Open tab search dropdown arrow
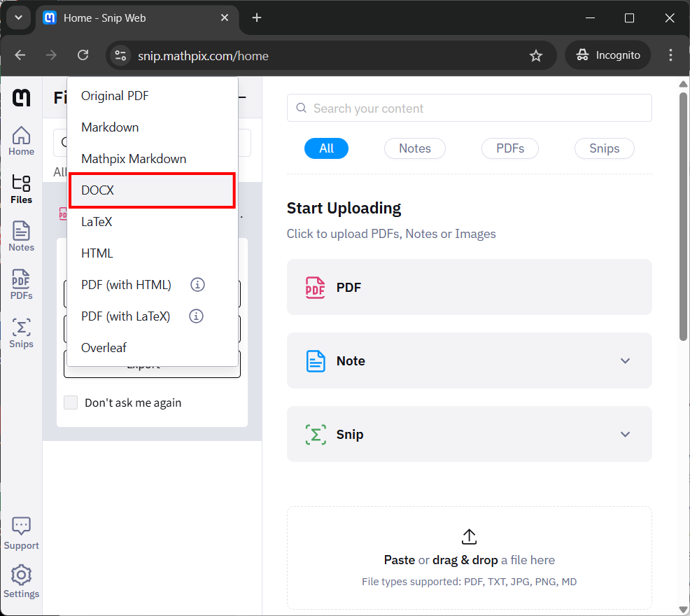Image resolution: width=690 pixels, height=616 pixels. [18, 17]
